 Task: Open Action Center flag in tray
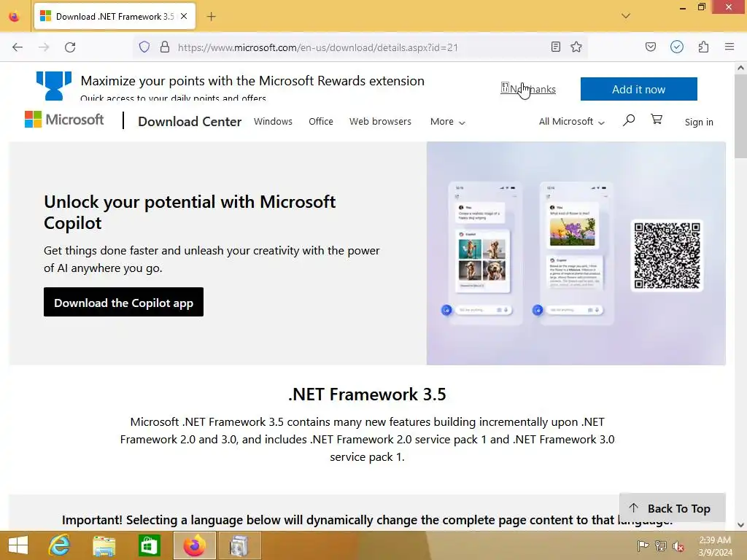(x=643, y=545)
